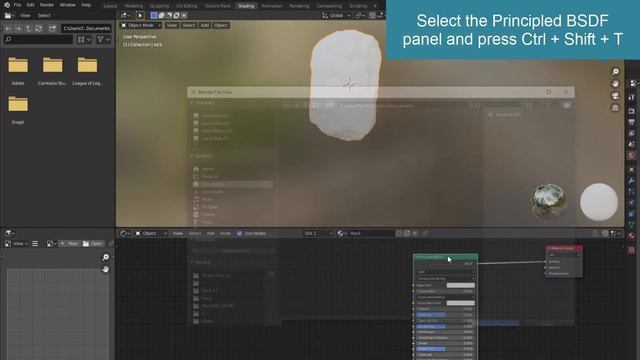
Task: Create a new folder in file browser
Action: point(52,29)
